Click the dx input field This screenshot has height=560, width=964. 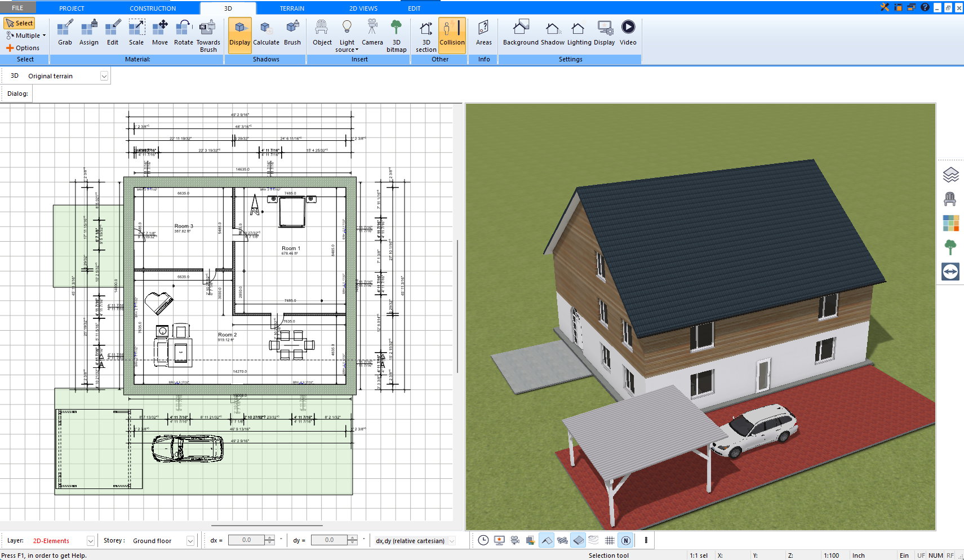[x=246, y=540]
